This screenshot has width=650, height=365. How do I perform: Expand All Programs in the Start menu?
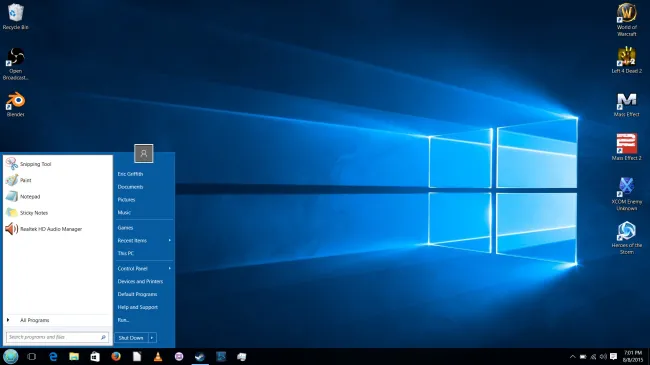57,320
